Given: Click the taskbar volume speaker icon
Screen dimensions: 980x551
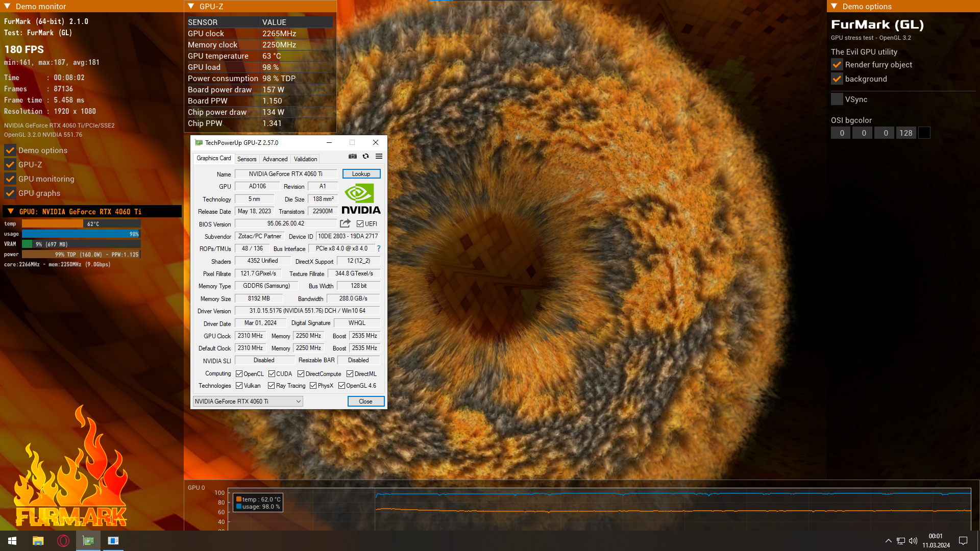Looking at the screenshot, I should (x=913, y=541).
